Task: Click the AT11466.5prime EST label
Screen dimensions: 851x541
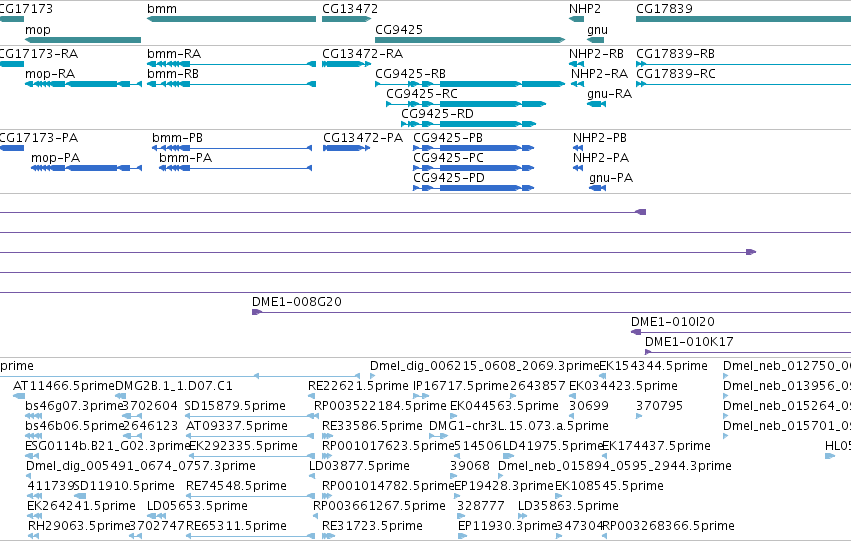Action: coord(64,386)
